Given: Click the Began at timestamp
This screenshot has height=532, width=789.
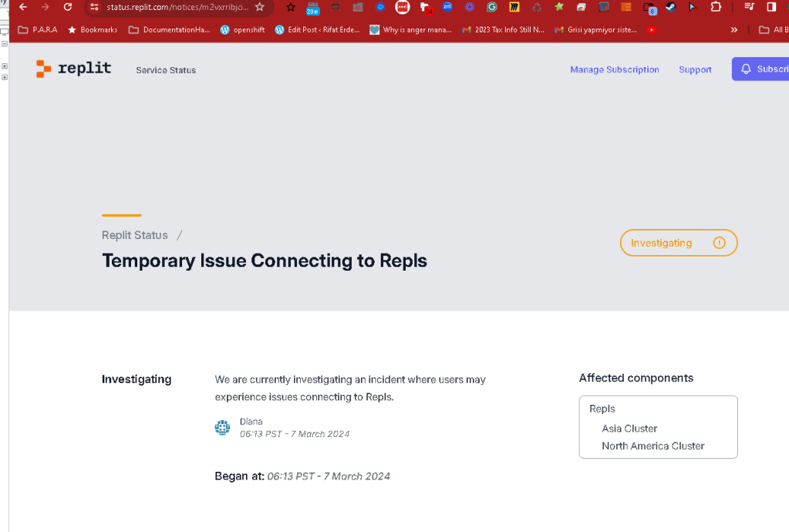Looking at the screenshot, I should pyautogui.click(x=329, y=476).
